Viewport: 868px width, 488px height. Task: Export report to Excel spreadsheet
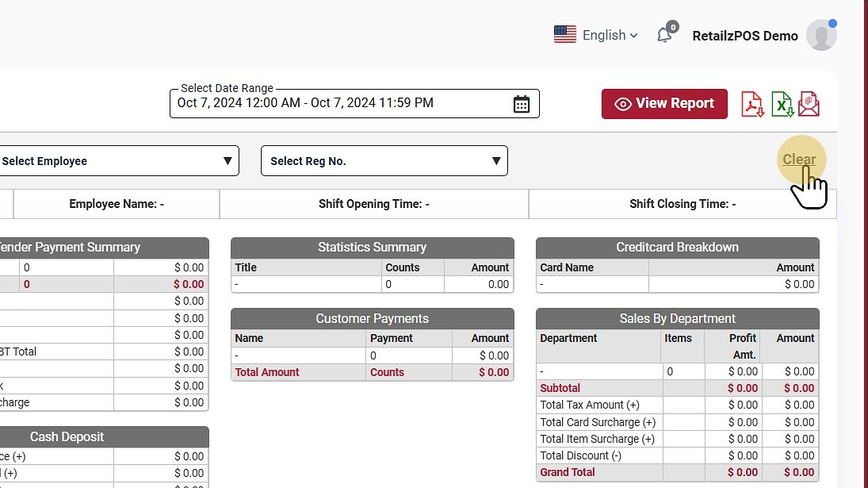pos(782,104)
